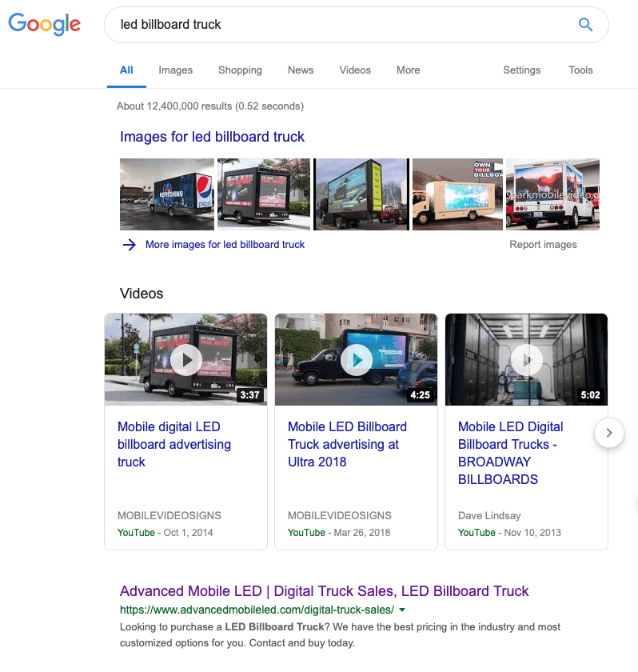Open the Settings menu
Viewport: 638px width, 672px height.
[x=521, y=70]
